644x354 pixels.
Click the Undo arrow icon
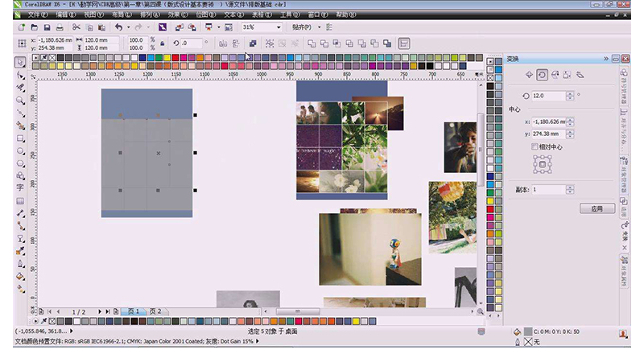point(118,27)
